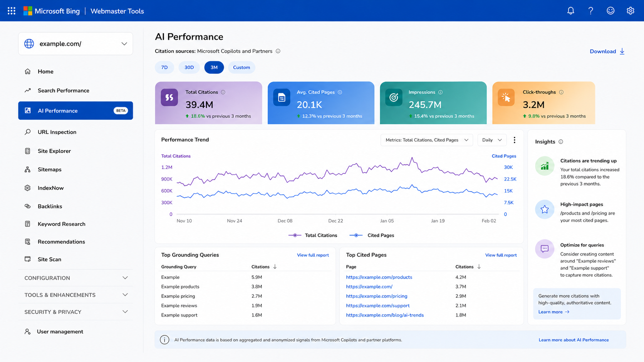Open the settings gear in header
This screenshot has width=644, height=362.
tap(631, 11)
